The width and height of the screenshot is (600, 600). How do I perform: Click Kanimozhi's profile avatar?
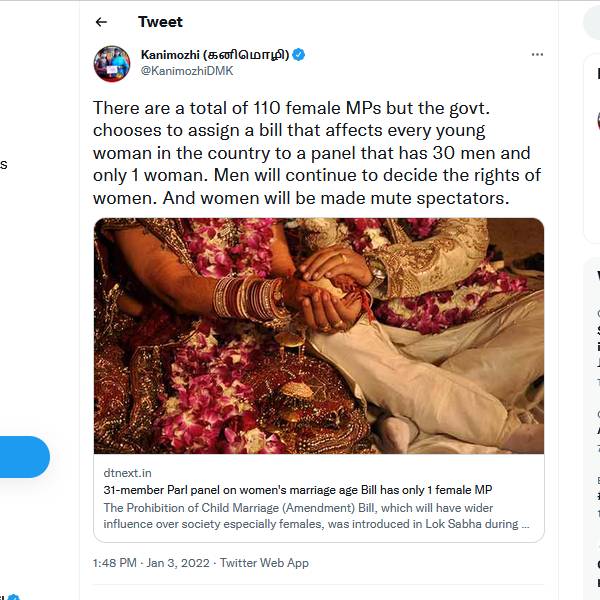(x=112, y=63)
